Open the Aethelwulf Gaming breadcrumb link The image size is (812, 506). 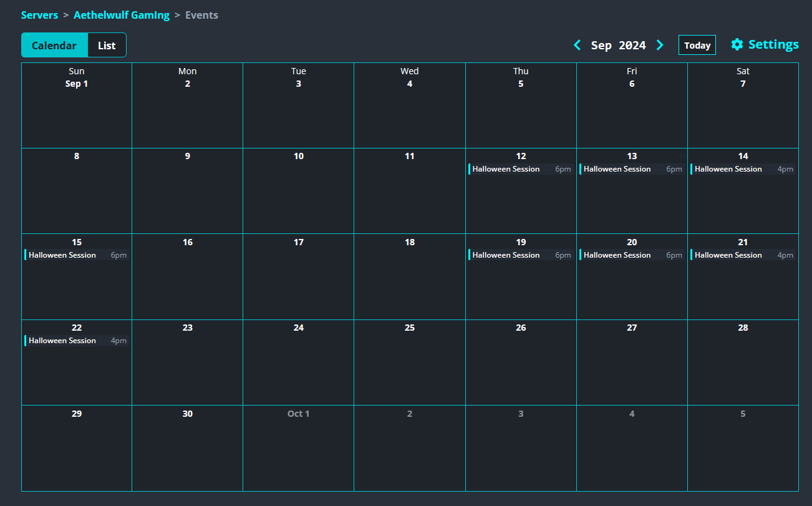click(122, 15)
